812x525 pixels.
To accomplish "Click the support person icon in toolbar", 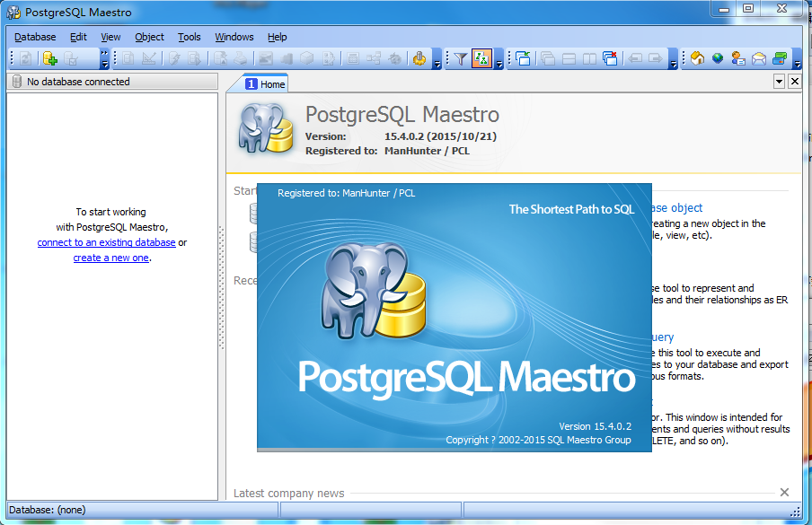I will tap(738, 58).
